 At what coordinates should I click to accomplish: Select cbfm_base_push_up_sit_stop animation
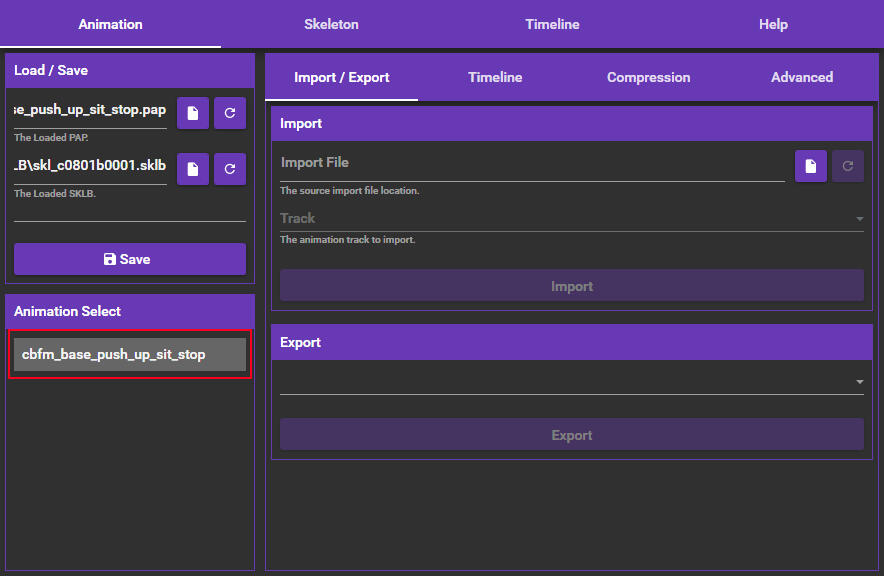(129, 355)
